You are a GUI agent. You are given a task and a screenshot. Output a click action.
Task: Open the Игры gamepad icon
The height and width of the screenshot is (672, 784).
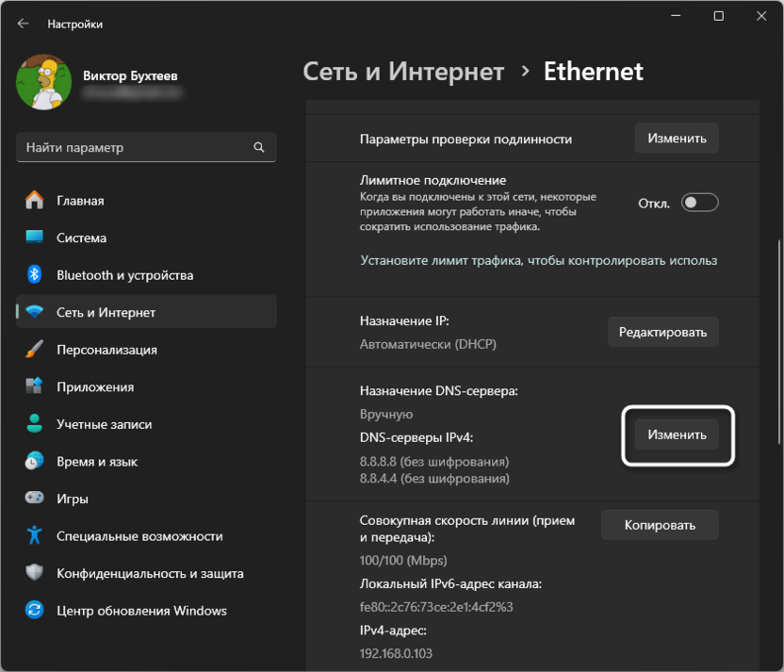[35, 499]
